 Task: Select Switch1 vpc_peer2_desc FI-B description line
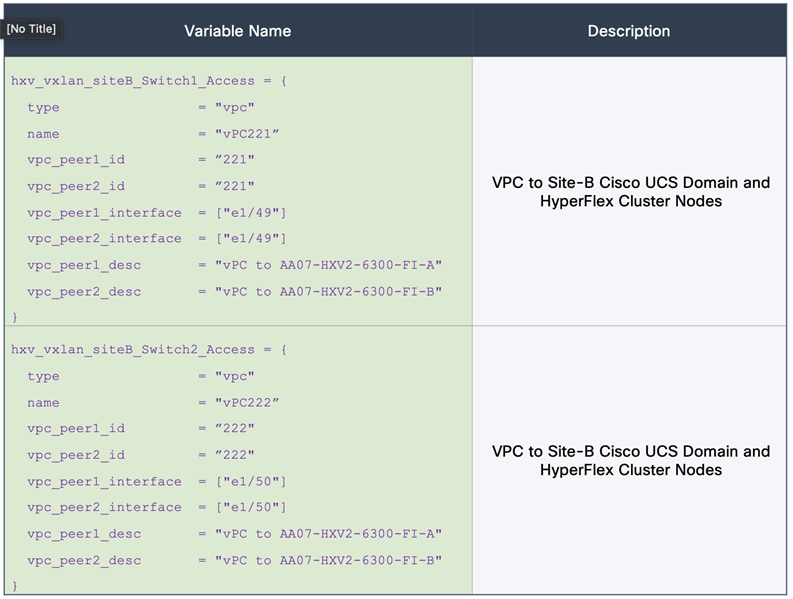(235, 292)
